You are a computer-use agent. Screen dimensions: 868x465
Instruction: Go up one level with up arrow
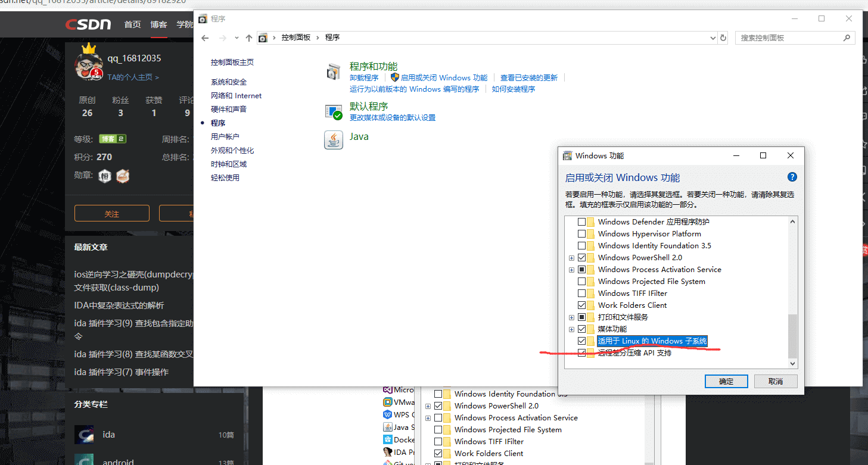249,38
